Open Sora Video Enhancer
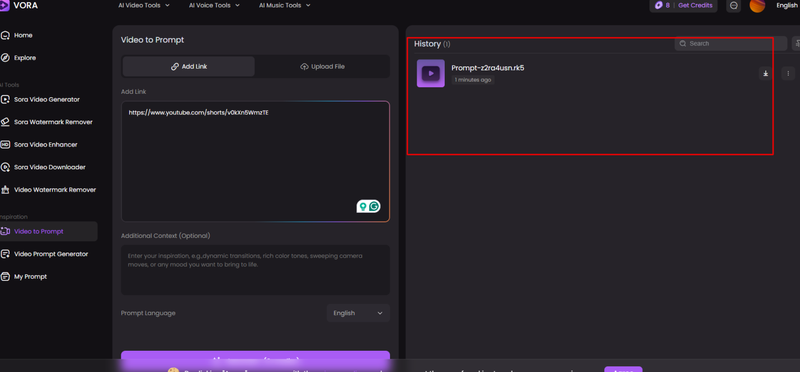The width and height of the screenshot is (800, 372). [x=45, y=144]
